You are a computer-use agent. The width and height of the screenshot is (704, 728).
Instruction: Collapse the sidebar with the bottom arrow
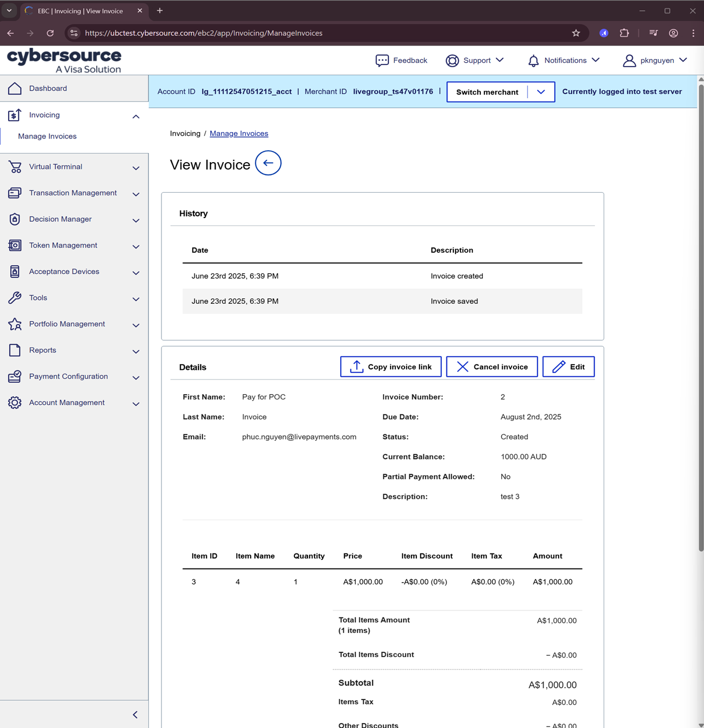coord(135,715)
